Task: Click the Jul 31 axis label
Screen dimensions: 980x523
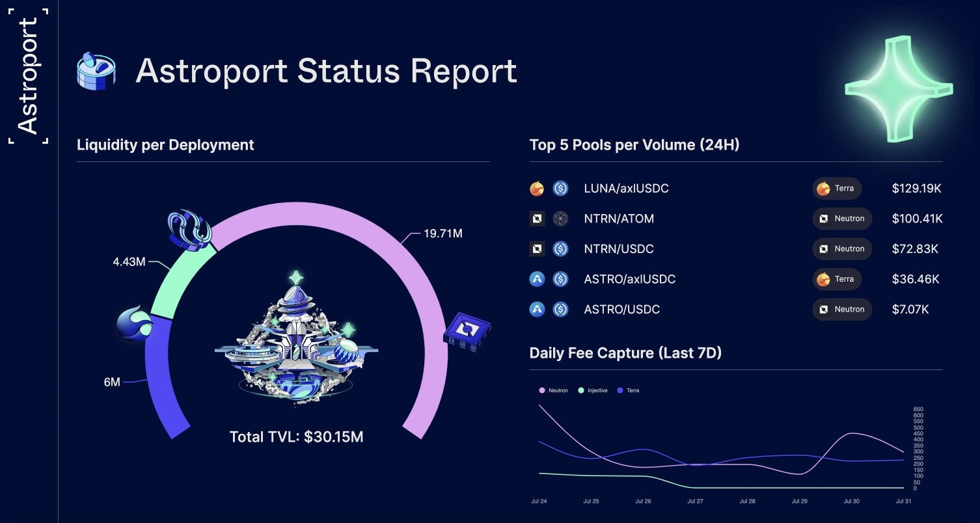Action: (x=903, y=502)
